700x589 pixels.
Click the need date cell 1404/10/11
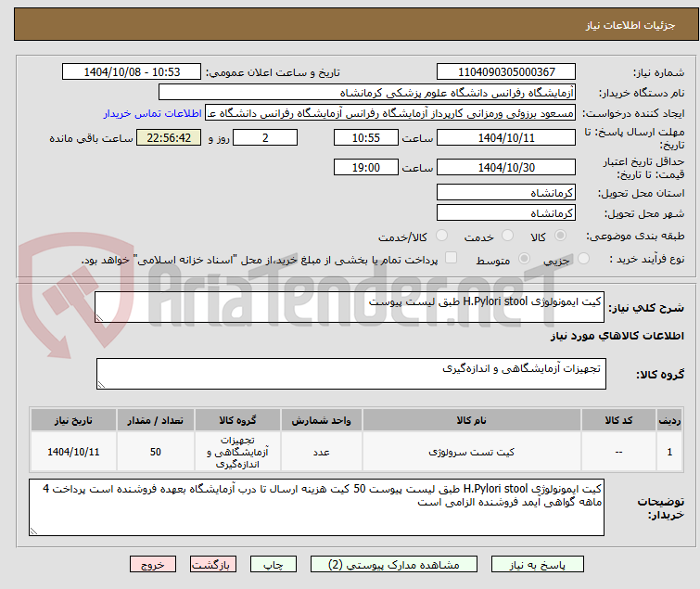[x=73, y=452]
